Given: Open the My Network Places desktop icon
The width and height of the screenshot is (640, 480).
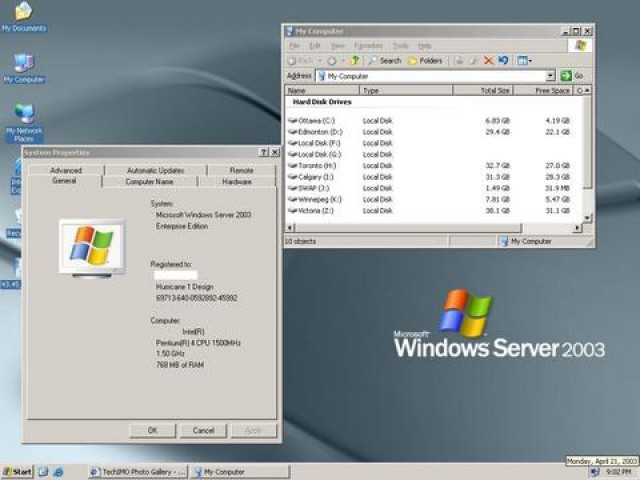Looking at the screenshot, I should pos(24,122).
